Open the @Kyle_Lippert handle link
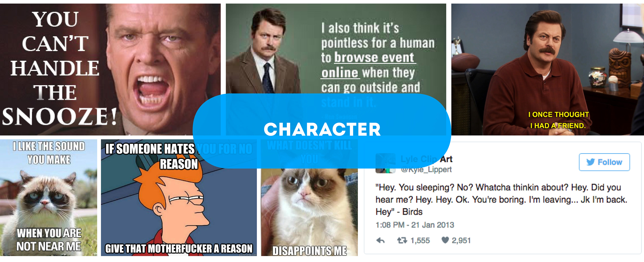Viewport: 644px width, 262px height. (426, 170)
